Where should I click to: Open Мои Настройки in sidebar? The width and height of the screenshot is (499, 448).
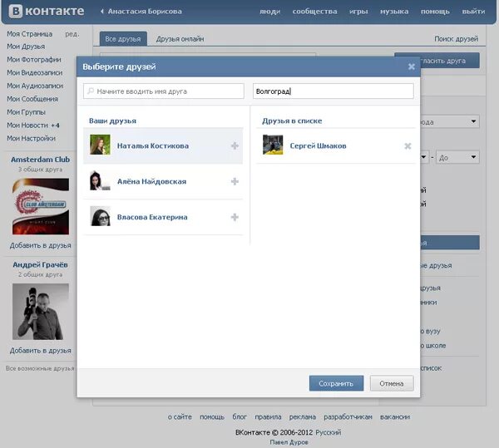tap(31, 138)
